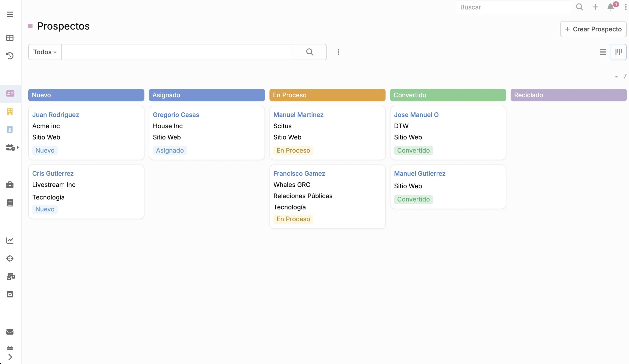
Task: Click the plus quick-create icon in the top bar
Action: click(x=595, y=7)
